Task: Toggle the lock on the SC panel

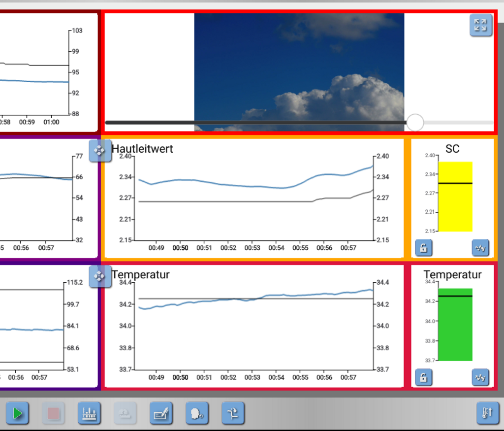Action: coord(423,248)
